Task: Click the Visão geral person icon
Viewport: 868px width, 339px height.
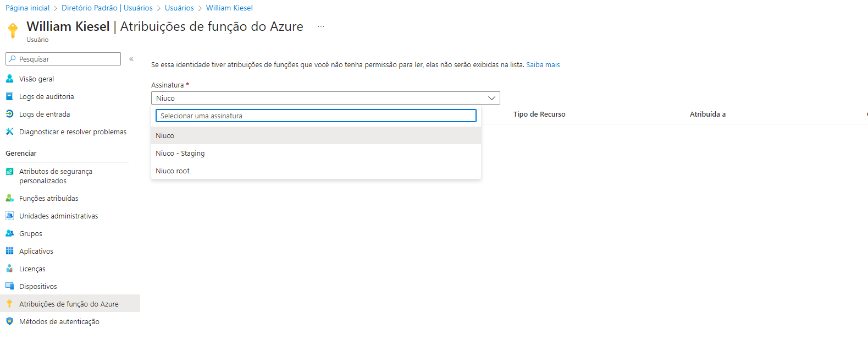Action: click(x=9, y=79)
